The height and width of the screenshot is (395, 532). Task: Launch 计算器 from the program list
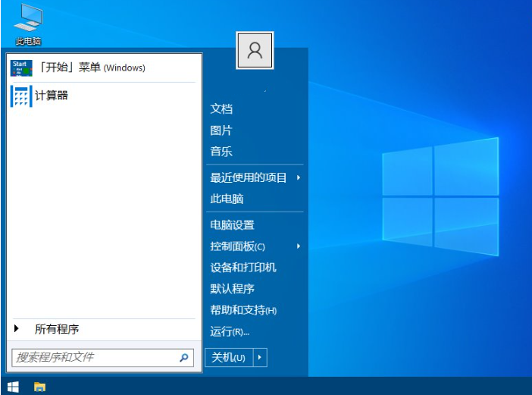[104, 96]
